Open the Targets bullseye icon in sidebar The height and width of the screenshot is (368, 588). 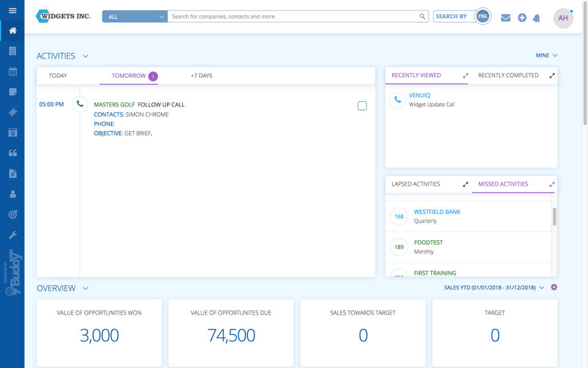pos(13,215)
